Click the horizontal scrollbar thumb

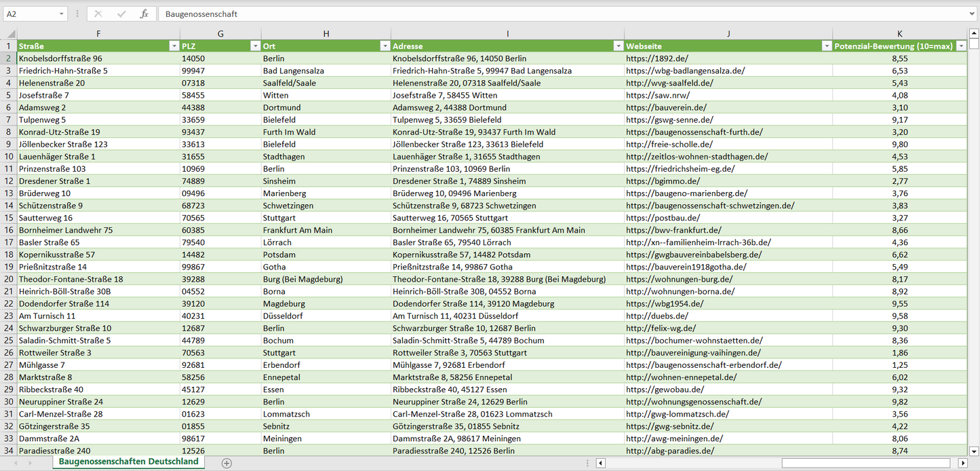pos(865,463)
